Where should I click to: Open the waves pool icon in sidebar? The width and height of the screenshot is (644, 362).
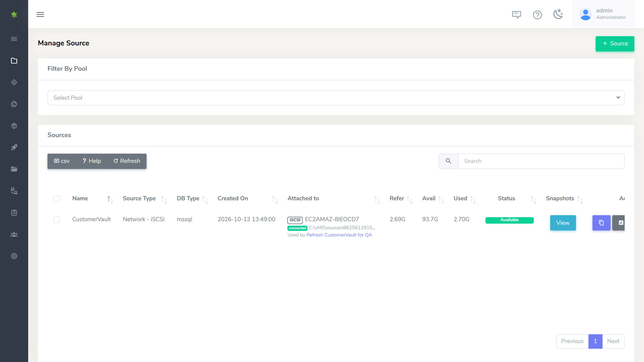tap(14, 39)
